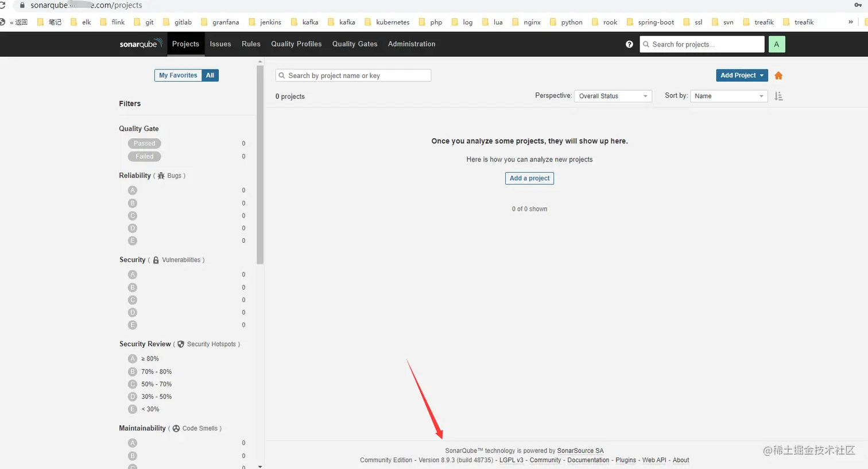Image resolution: width=868 pixels, height=469 pixels.
Task: Open the Documentation footer link
Action: (588, 460)
